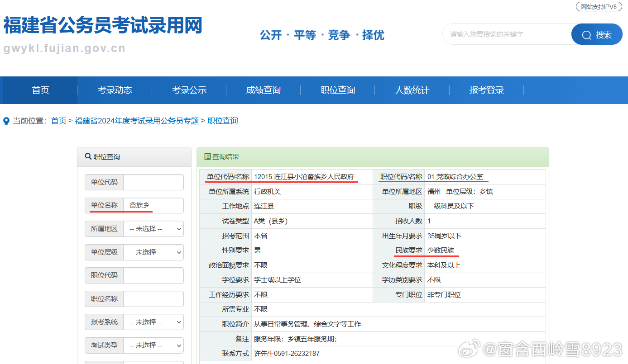Click the list icon beside the 查询结果 heading
Viewport: 628px width, 364px height.
pos(207,157)
